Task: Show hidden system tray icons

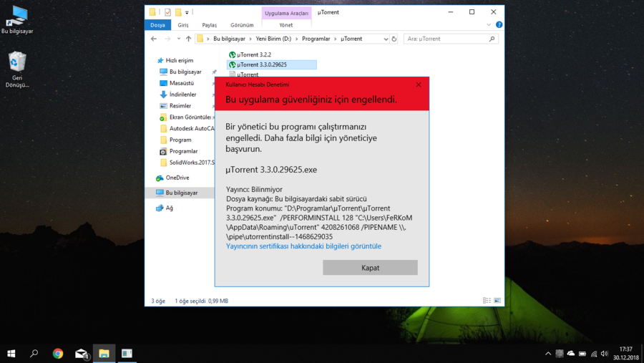Action: tap(548, 354)
